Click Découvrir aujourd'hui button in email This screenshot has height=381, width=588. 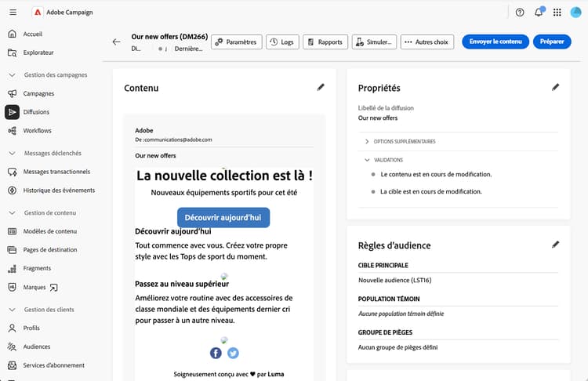click(x=223, y=217)
